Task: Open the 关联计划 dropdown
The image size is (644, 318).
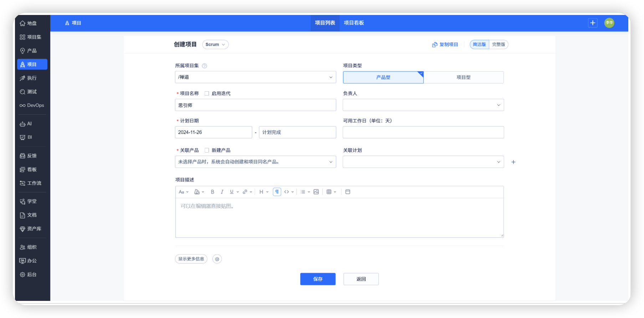Action: click(423, 162)
